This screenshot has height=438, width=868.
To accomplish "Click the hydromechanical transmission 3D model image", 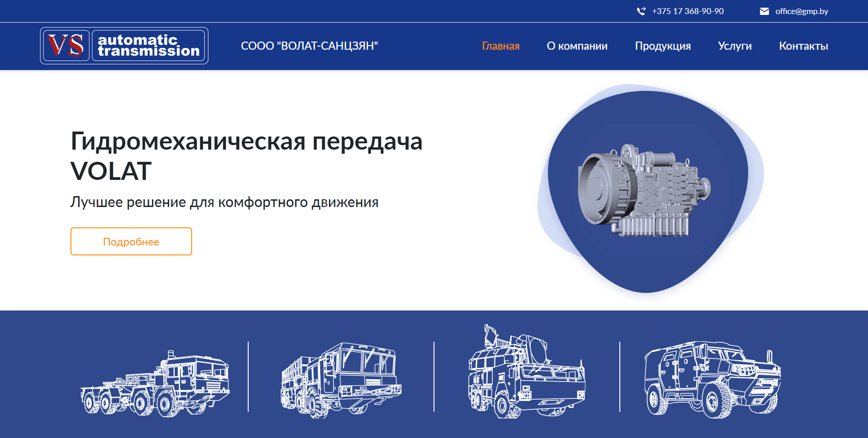I will pyautogui.click(x=644, y=190).
